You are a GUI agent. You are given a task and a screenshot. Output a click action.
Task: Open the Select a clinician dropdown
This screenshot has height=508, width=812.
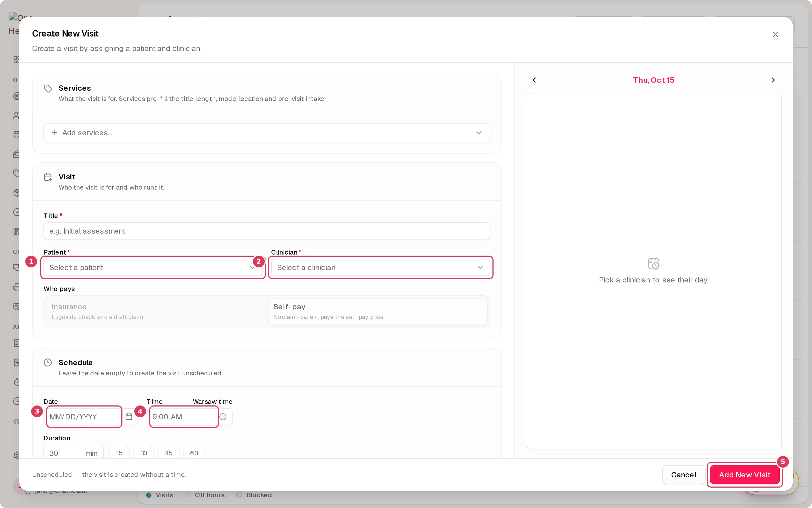380,267
